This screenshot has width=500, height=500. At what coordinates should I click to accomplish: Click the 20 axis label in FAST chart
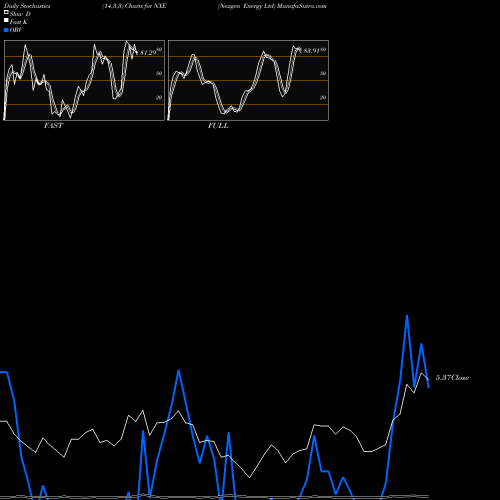click(159, 97)
